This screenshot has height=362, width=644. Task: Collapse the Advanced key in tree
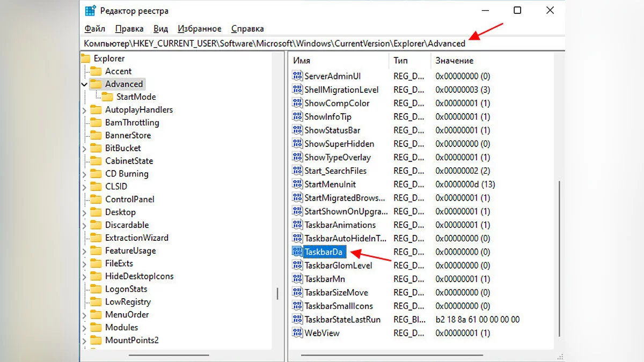click(84, 84)
